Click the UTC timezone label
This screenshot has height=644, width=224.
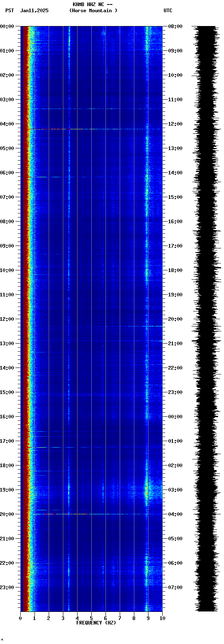pos(168,11)
